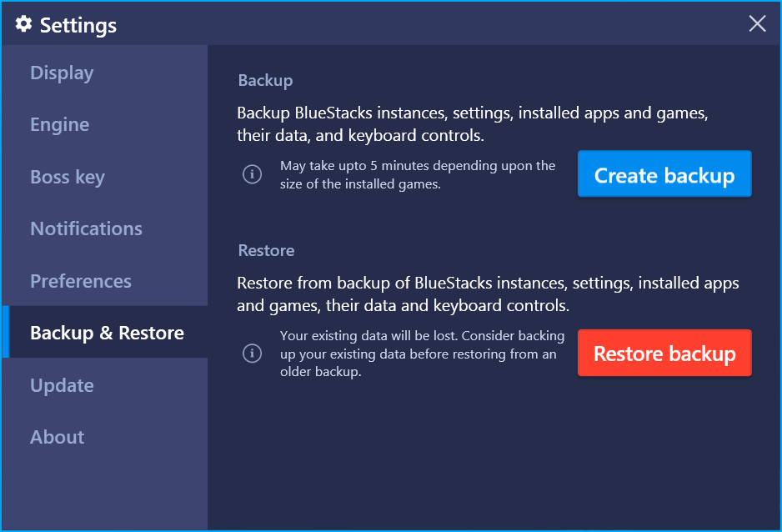Click the info icon beside data loss warning

pos(252,354)
